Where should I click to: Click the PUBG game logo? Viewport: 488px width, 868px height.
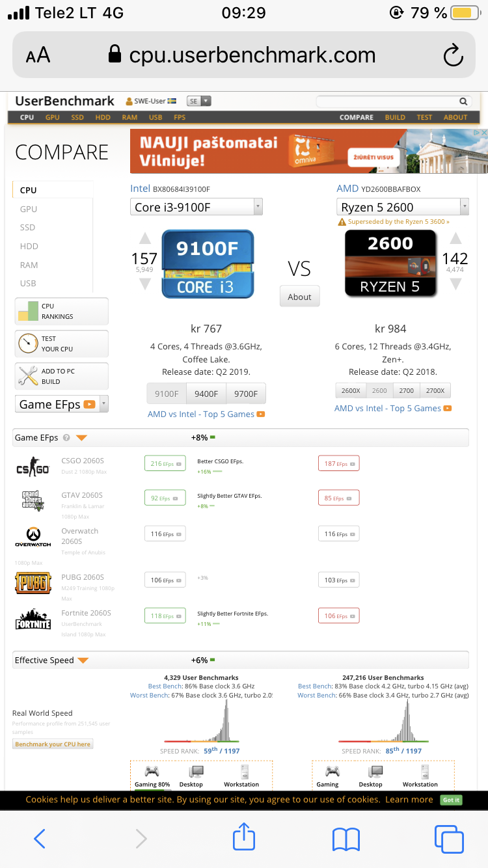[33, 582]
